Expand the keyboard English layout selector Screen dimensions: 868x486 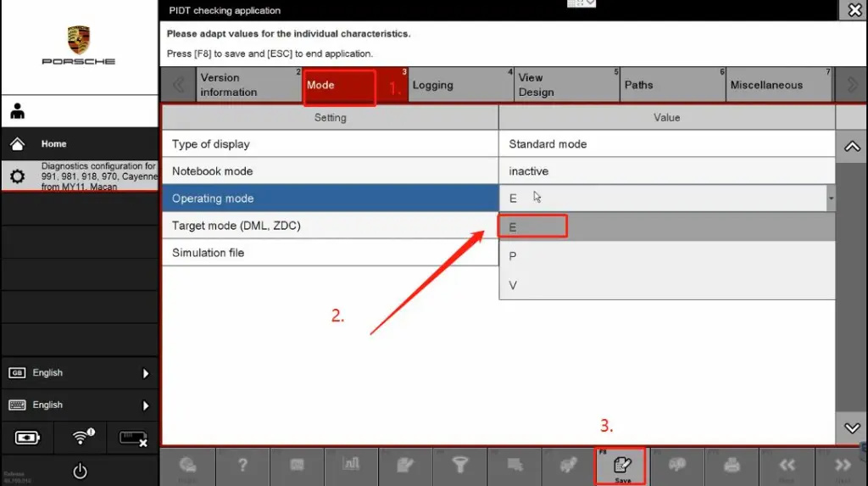point(80,405)
